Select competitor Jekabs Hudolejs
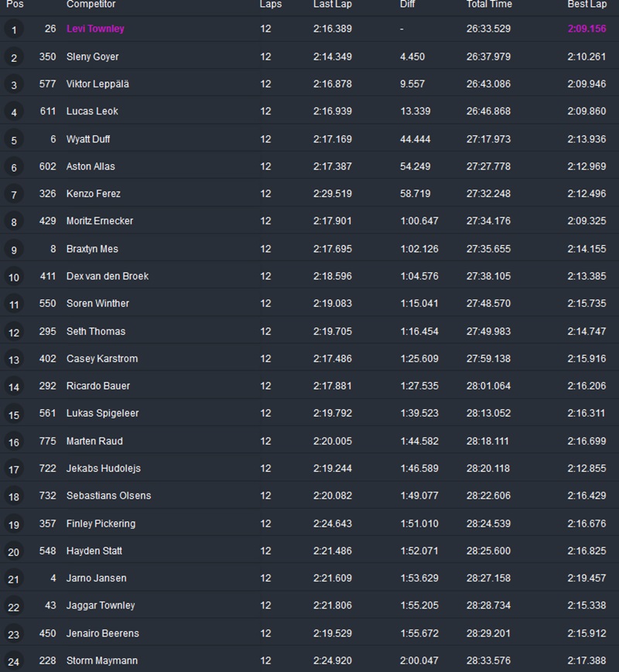The height and width of the screenshot is (672, 619). coord(104,469)
